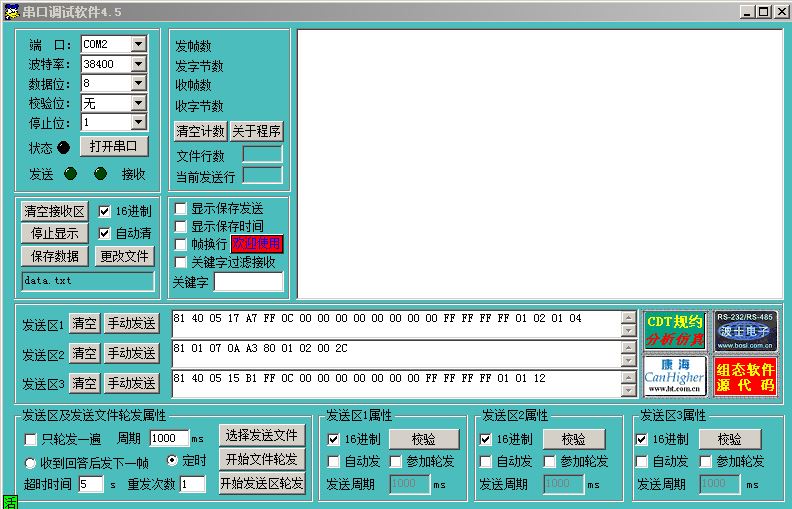Enable 自动发 in 发送区2属性
This screenshot has height=509, width=792.
485,462
